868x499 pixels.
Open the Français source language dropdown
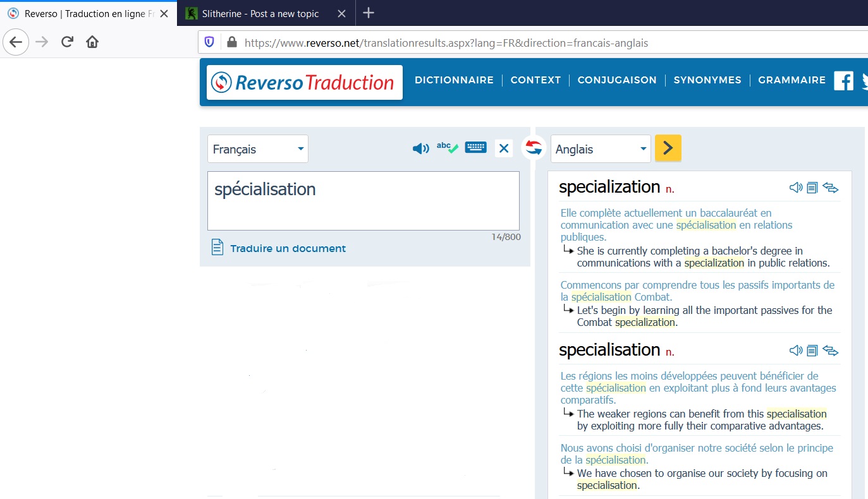(x=258, y=149)
